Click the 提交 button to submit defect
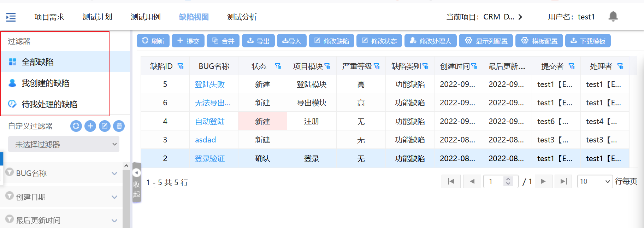This screenshot has height=228, width=644. coord(188,41)
